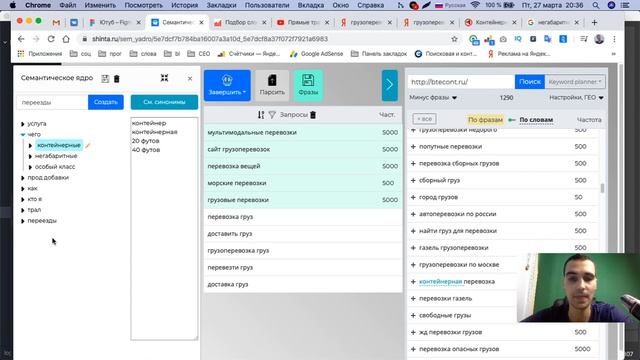Collapse the чего tree node
The image size is (640, 360).
(x=23, y=134)
